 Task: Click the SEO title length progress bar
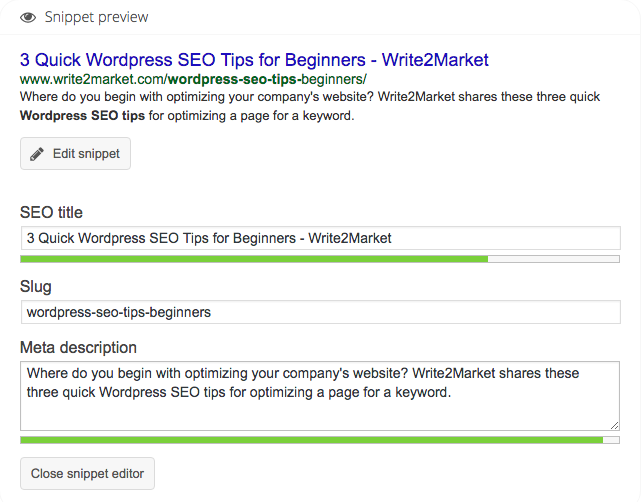point(320,259)
